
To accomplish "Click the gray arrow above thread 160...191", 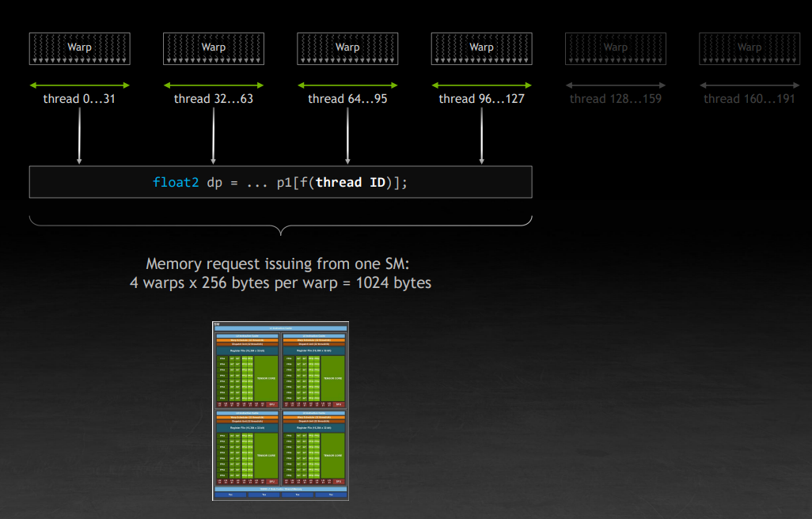I will [x=749, y=85].
